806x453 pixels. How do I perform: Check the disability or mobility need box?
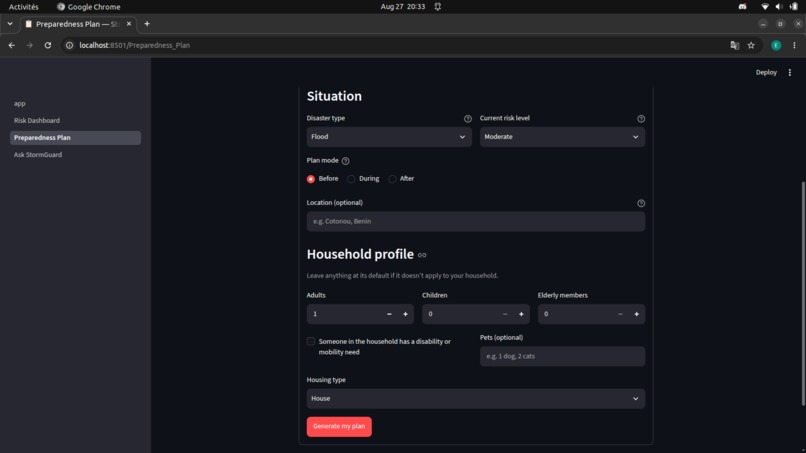pos(310,341)
